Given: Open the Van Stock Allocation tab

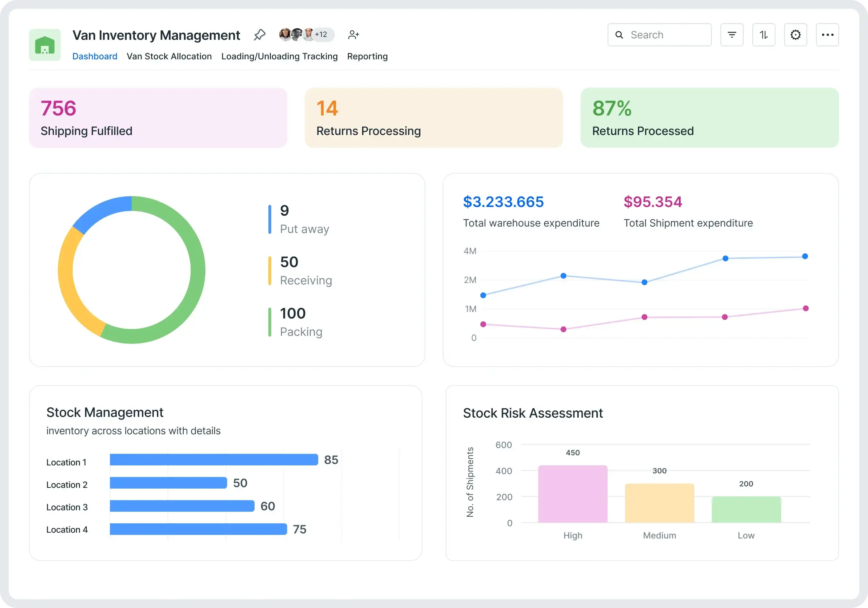Looking at the screenshot, I should (169, 56).
